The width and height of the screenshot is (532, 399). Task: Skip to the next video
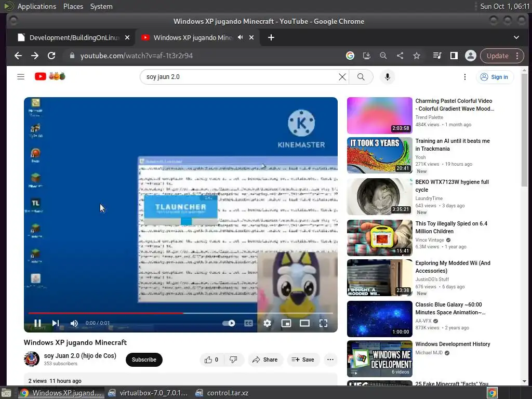point(56,323)
